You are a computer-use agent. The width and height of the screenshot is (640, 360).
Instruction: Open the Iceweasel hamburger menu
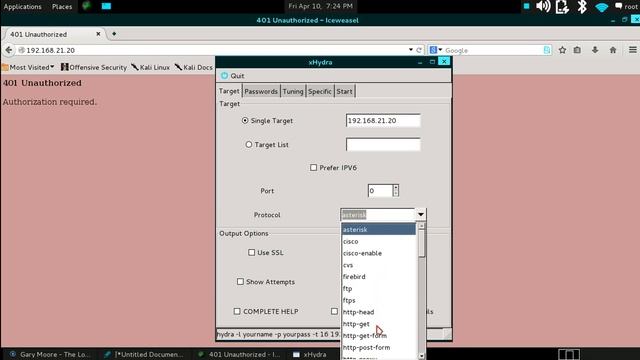633,50
